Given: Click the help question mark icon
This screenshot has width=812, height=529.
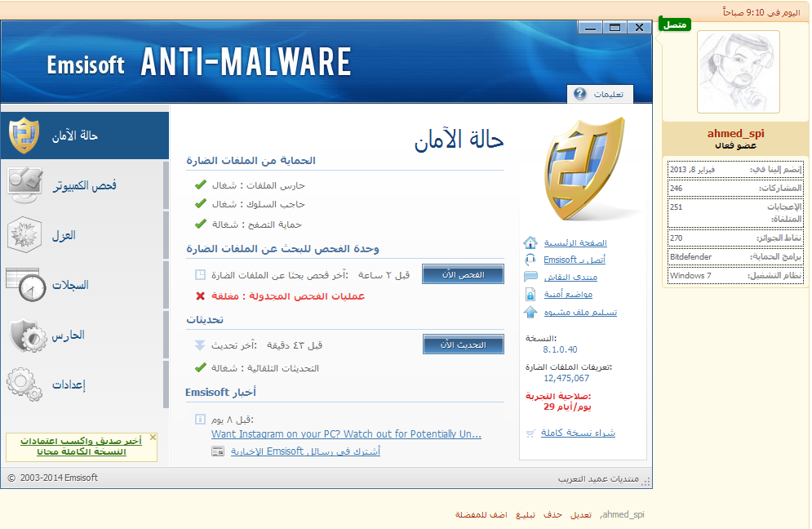Looking at the screenshot, I should pyautogui.click(x=580, y=94).
